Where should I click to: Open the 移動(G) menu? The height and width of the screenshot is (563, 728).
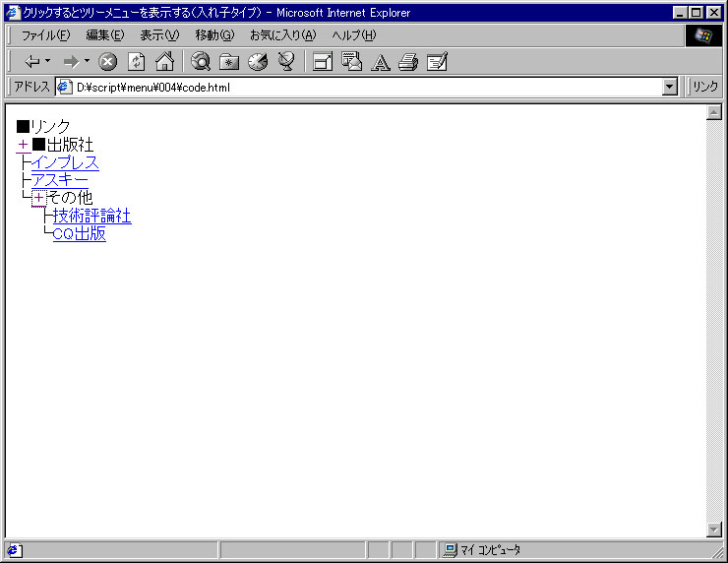coord(214,35)
